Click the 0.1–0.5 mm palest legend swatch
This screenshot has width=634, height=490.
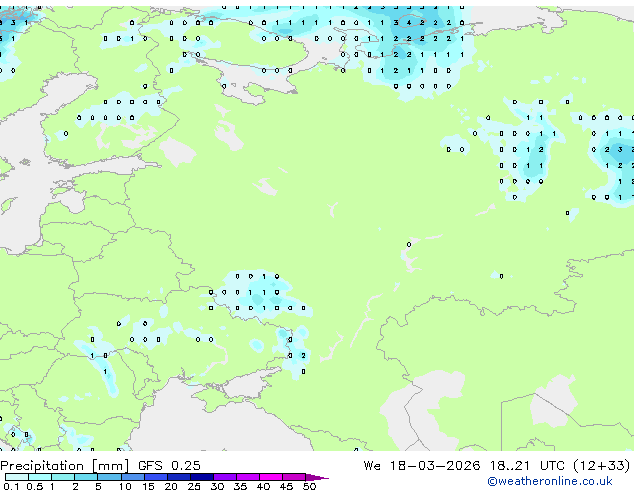pos(17,477)
